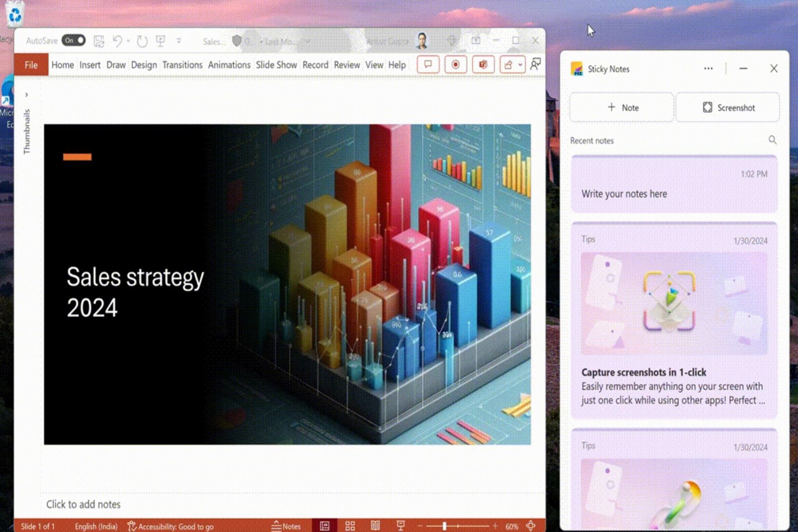Open the Draw menu tab
This screenshot has width=798, height=532.
click(116, 65)
